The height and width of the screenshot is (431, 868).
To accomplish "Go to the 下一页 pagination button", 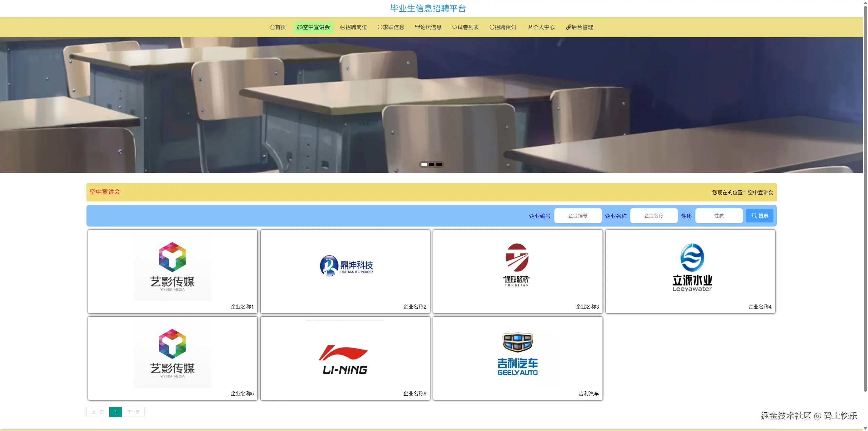I will [x=133, y=412].
